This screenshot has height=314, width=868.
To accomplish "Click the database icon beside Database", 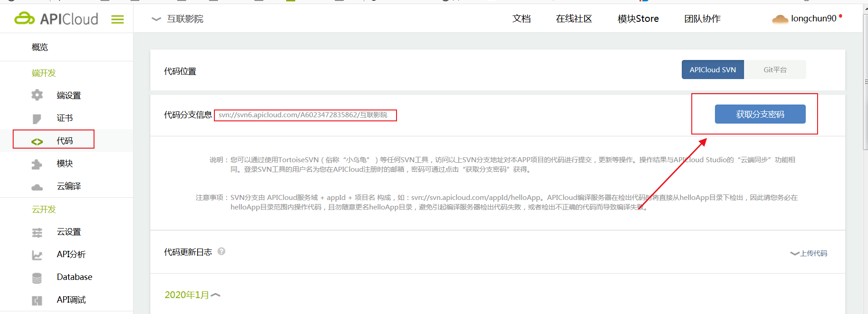I will tap(37, 278).
